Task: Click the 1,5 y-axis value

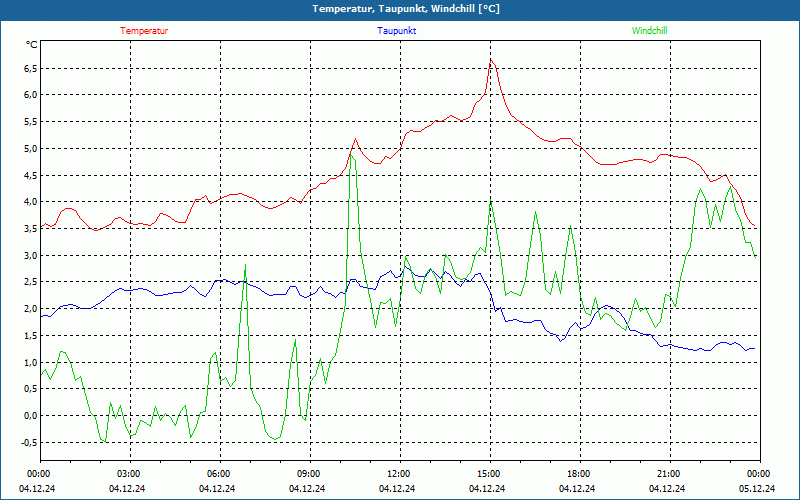Action: point(30,336)
